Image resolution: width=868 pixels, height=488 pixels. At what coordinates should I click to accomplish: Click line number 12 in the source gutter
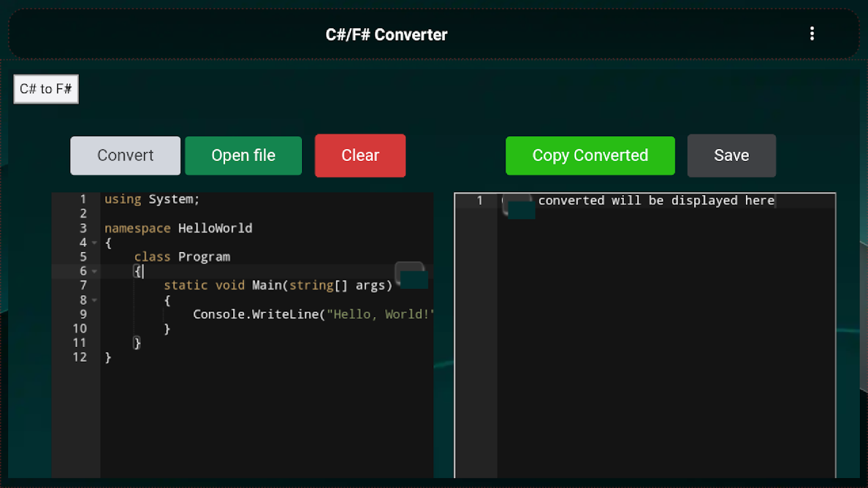coord(80,357)
